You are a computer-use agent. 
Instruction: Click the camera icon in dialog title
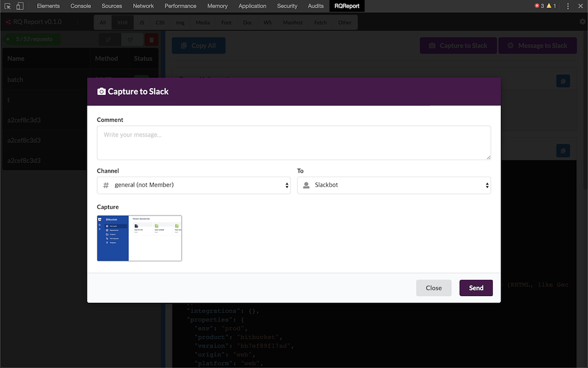pos(101,92)
